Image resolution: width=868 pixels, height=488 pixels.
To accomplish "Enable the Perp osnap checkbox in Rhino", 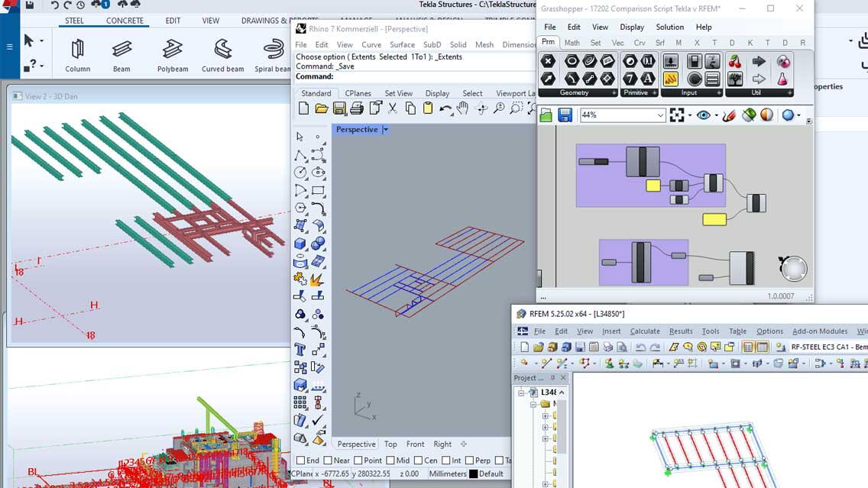I will pos(469,461).
